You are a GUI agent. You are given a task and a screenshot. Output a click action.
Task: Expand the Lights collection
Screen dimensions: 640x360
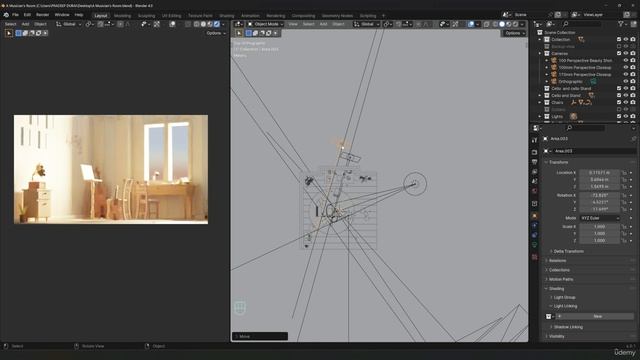540,116
